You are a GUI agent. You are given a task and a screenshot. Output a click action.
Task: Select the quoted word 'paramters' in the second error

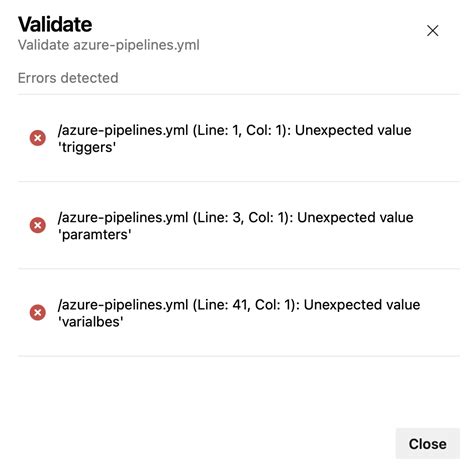click(95, 234)
